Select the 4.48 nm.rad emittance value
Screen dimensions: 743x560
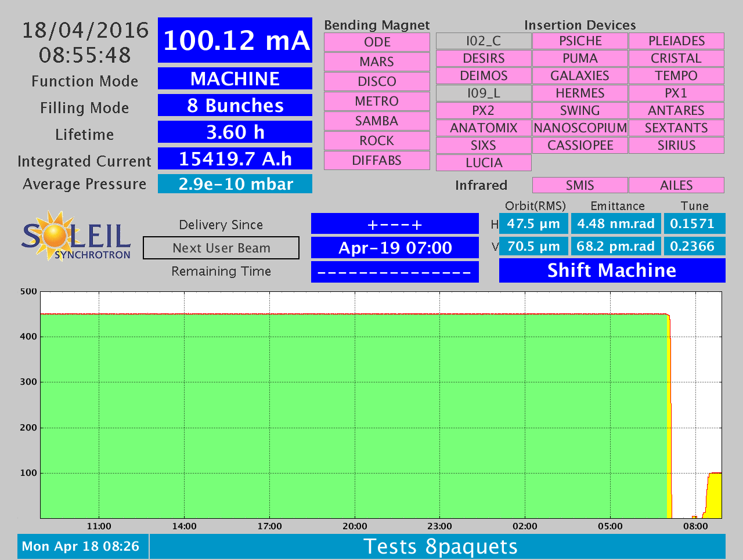point(616,223)
